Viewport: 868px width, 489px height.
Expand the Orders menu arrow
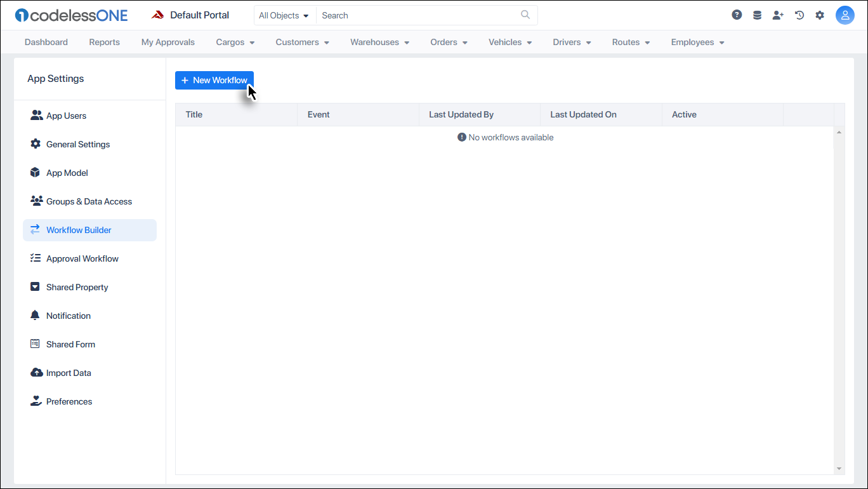click(x=465, y=43)
